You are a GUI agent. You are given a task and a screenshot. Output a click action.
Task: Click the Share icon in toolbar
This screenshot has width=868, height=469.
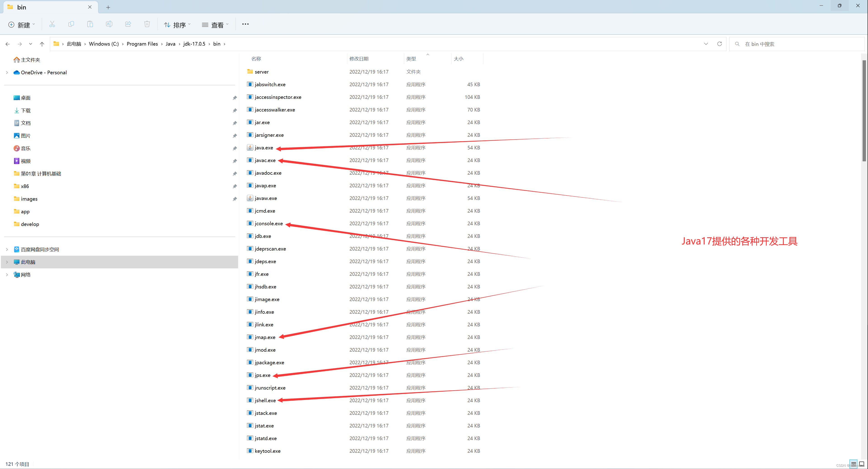(128, 24)
